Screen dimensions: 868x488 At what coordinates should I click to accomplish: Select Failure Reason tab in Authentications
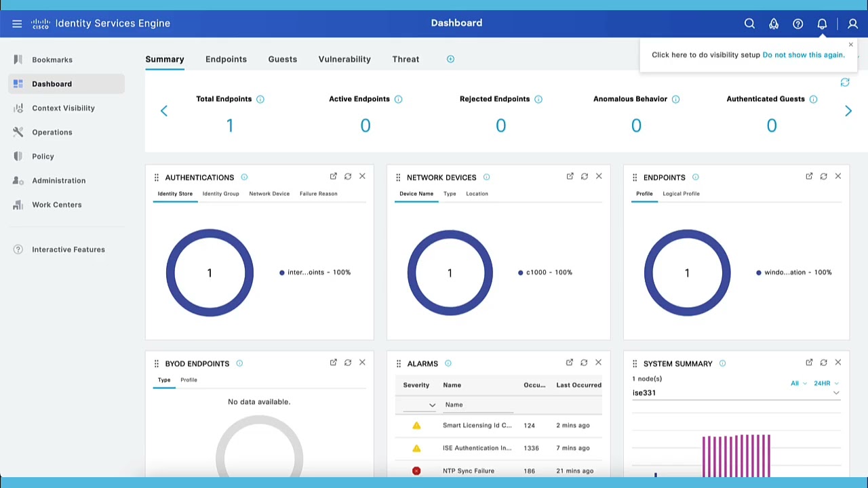318,194
